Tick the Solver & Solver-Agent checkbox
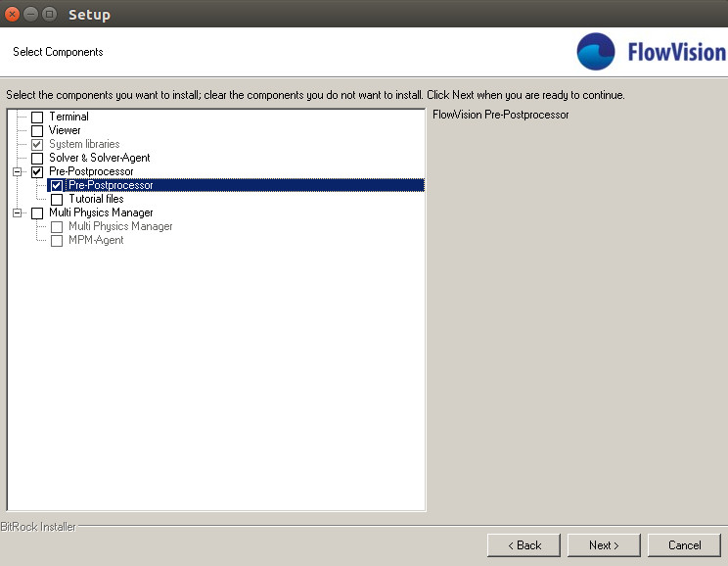 (x=37, y=159)
